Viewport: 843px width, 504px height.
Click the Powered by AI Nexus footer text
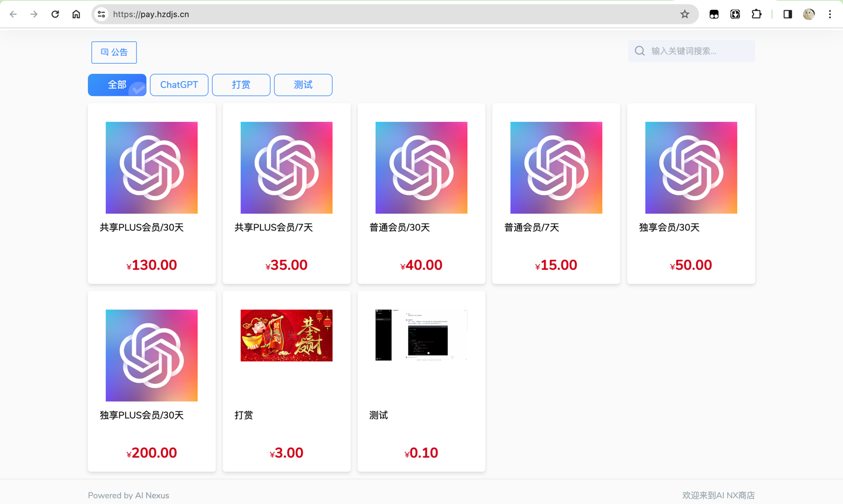pos(128,495)
